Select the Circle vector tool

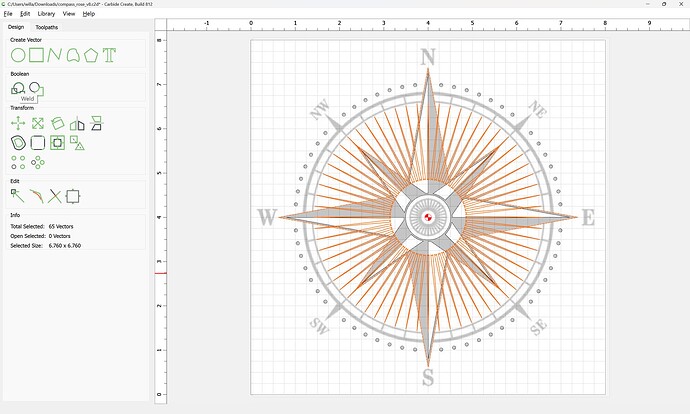tap(18, 55)
